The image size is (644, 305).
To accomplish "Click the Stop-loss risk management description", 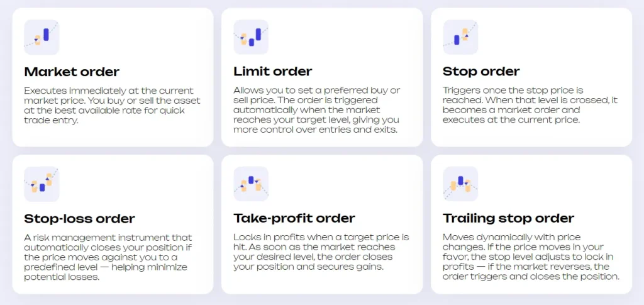I will pyautogui.click(x=108, y=257).
